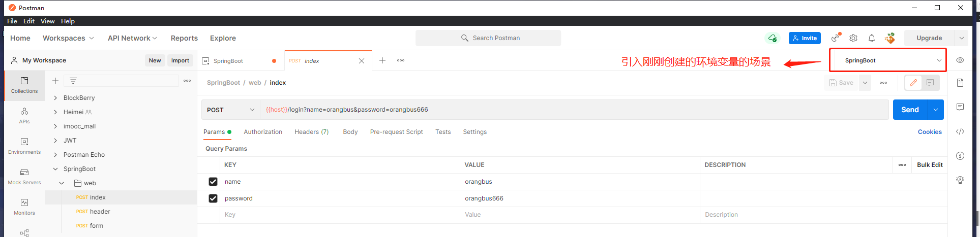The width and height of the screenshot is (980, 237).
Task: Open the Environments sidebar panel
Action: pyautogui.click(x=24, y=145)
